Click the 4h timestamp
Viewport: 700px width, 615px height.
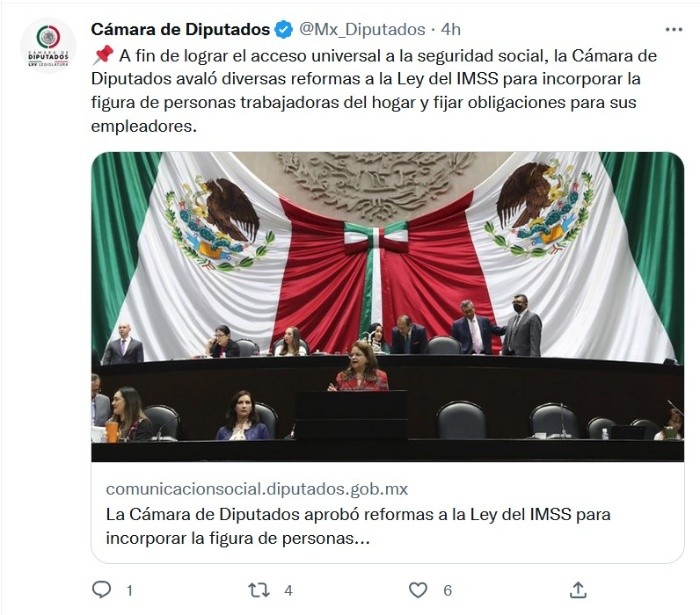(451, 29)
